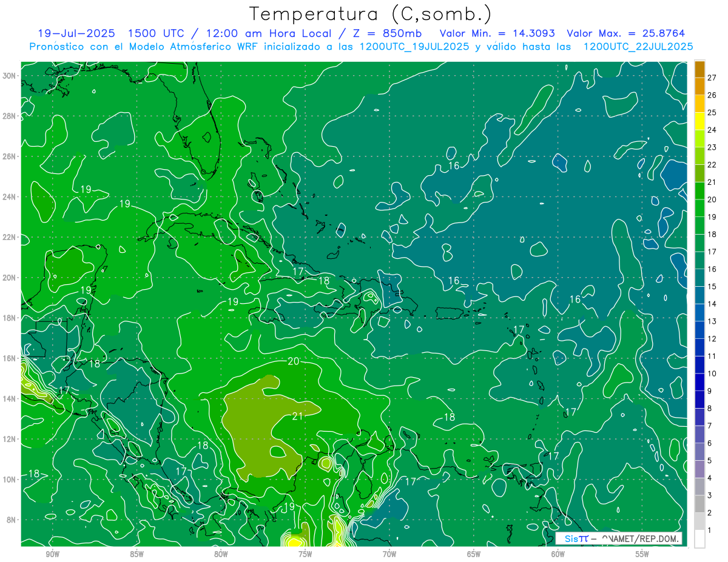728x562 pixels.
Task: Click 'Valor Min. = 14.3093' text
Action: click(497, 33)
